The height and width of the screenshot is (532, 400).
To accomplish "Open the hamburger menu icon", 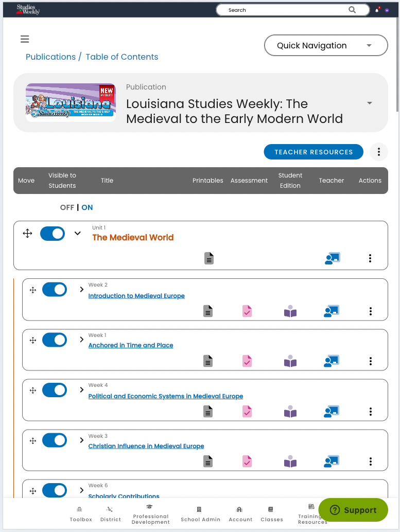I will [x=25, y=39].
